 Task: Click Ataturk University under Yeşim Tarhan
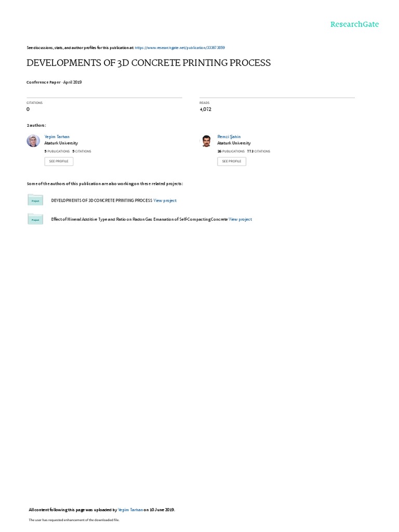[61, 143]
